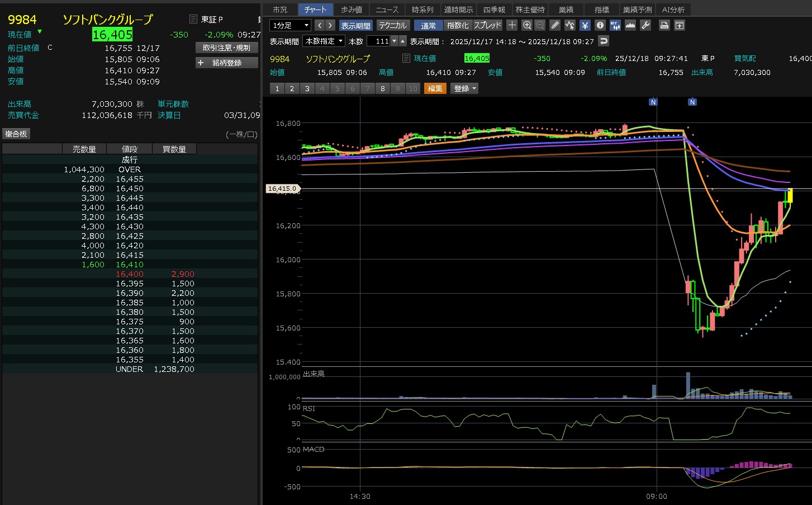Expand the 本数指定 dropdown
812x505 pixels.
(x=324, y=41)
